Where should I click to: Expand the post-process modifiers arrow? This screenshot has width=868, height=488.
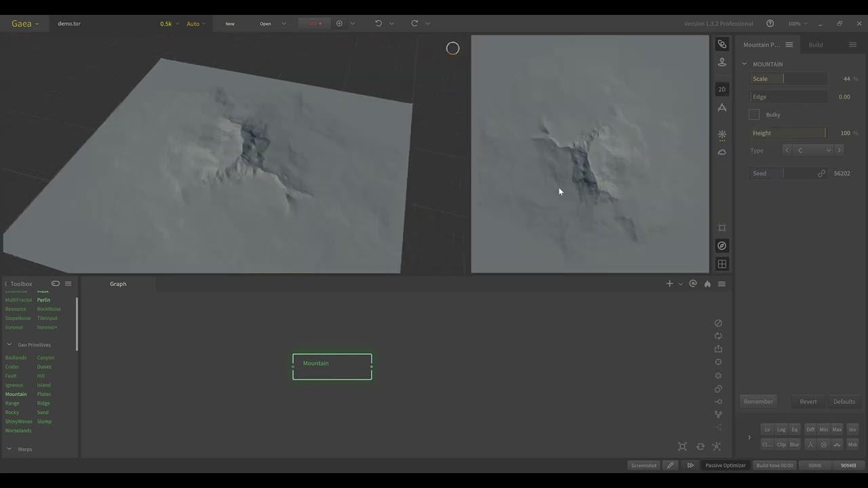[x=749, y=438]
